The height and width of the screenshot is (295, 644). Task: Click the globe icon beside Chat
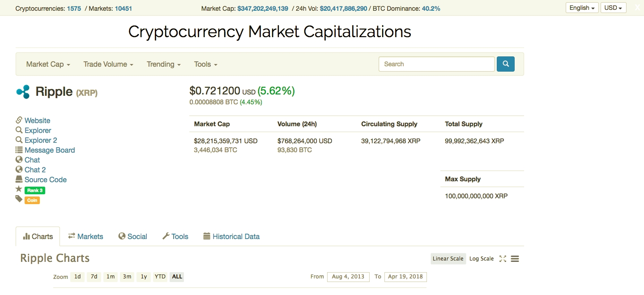(x=19, y=159)
